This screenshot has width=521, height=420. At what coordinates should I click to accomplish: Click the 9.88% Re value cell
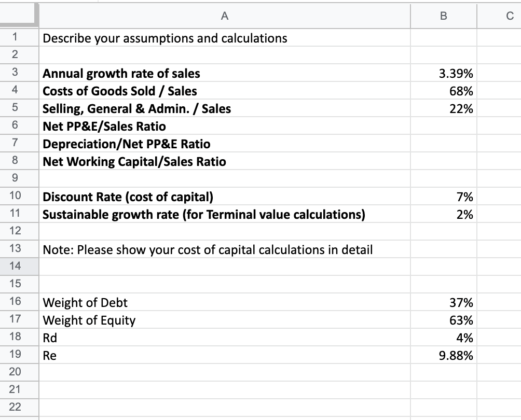[x=443, y=355]
